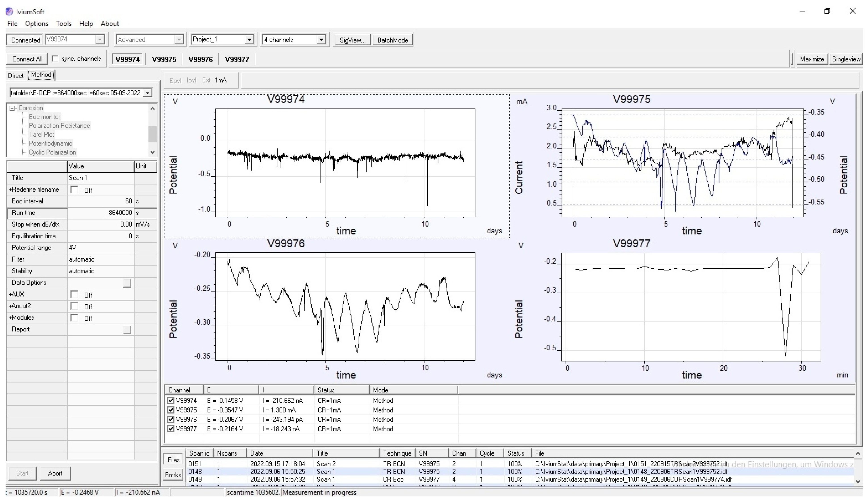Toggle the Redefine filename checkbox
Image resolution: width=868 pixels, height=503 pixels.
pyautogui.click(x=74, y=190)
